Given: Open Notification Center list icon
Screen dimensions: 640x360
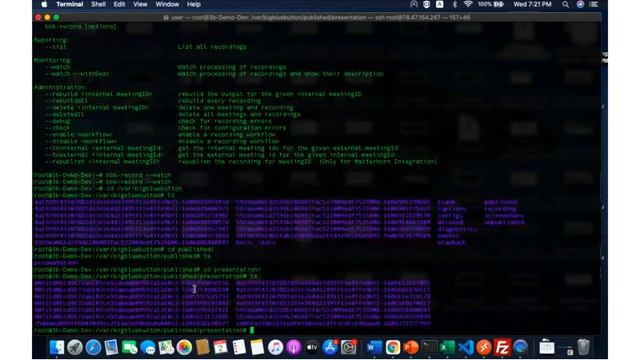Looking at the screenshot, I should pos(594,4).
